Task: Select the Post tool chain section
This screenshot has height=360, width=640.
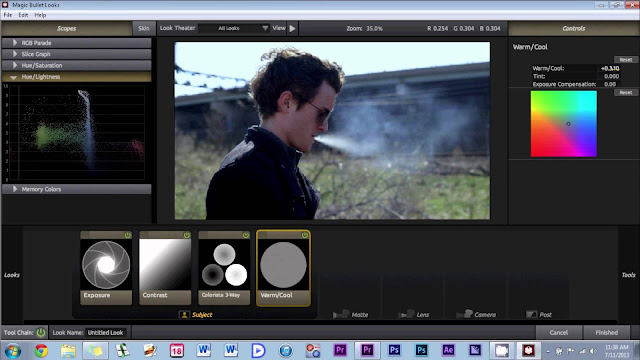Action: coord(539,315)
